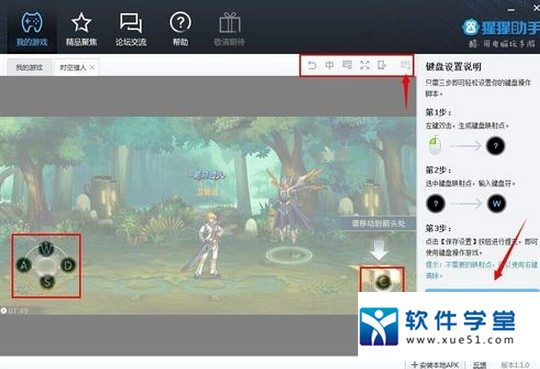Select the S key mapping point
Image resolution: width=540 pixels, height=369 pixels.
pyautogui.click(x=47, y=282)
